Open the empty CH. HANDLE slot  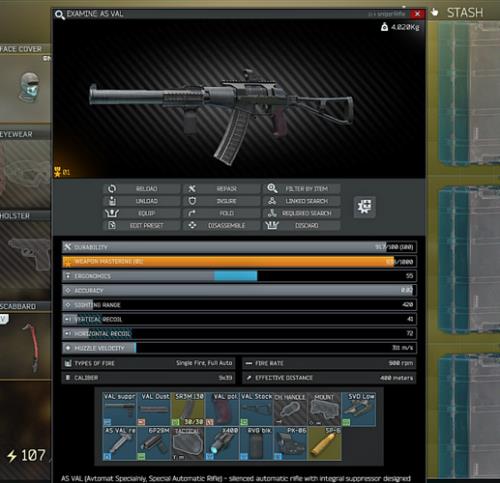(291, 409)
